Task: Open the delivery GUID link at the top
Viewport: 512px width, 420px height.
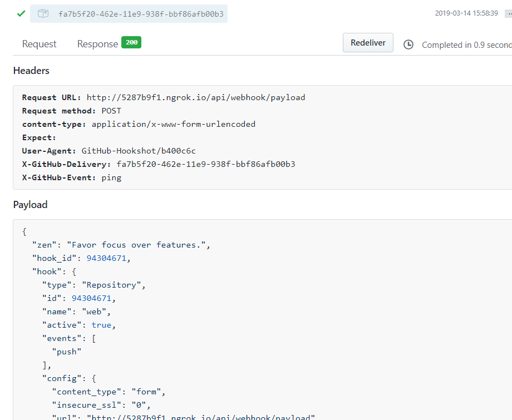Action: [141, 14]
